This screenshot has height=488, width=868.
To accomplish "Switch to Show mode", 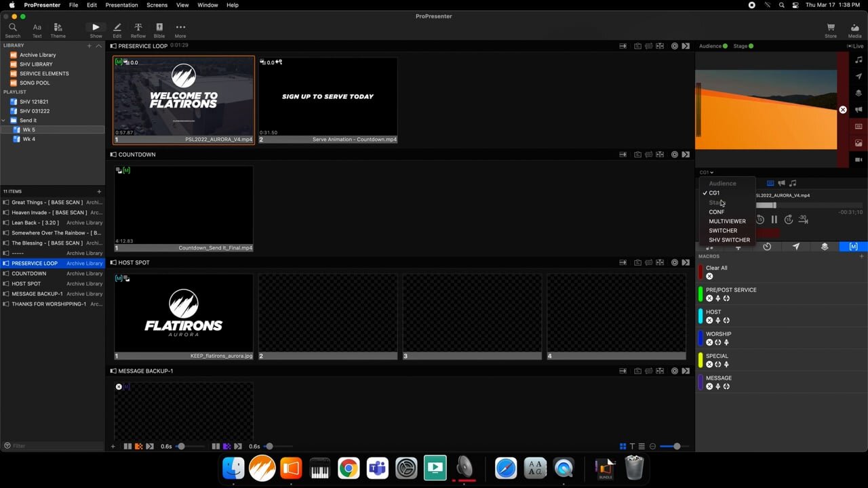I will tap(96, 30).
